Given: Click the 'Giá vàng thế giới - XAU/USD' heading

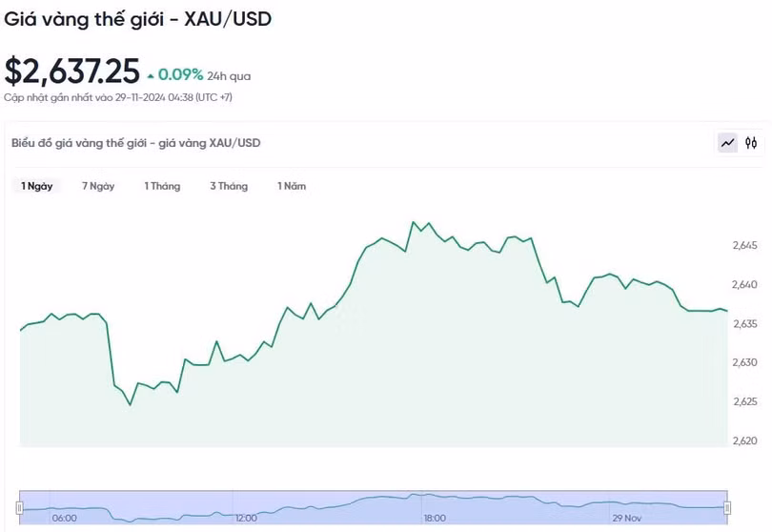Looking at the screenshot, I should [137, 19].
